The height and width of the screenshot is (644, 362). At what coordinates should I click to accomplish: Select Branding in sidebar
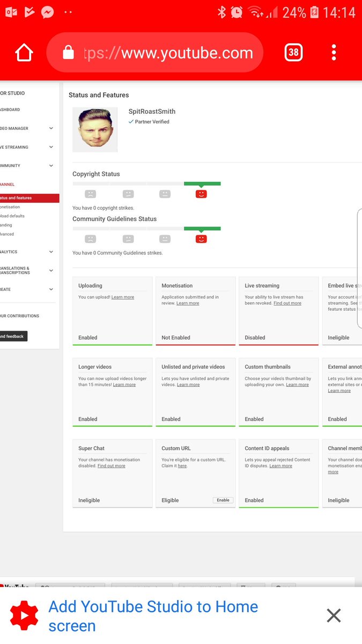click(6, 225)
